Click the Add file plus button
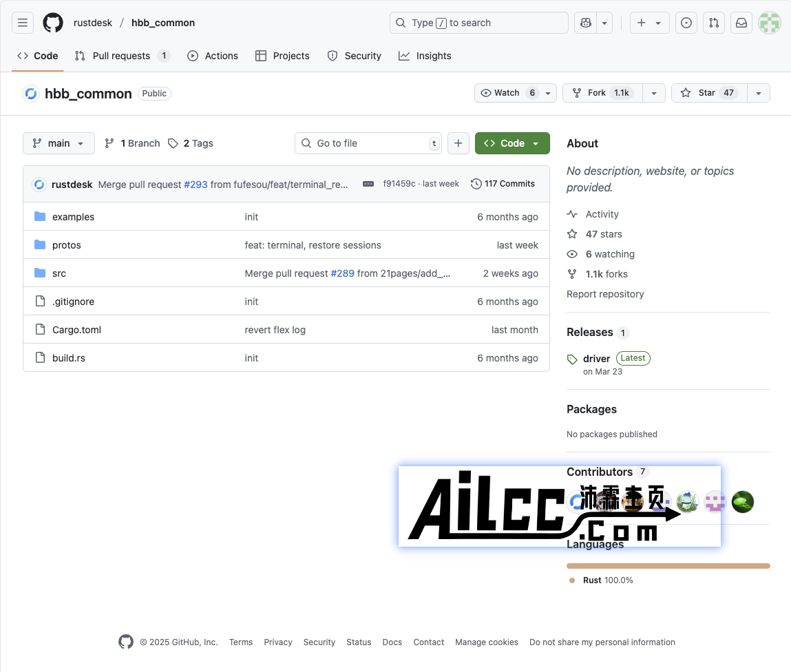Image resolution: width=791 pixels, height=672 pixels. coord(458,143)
